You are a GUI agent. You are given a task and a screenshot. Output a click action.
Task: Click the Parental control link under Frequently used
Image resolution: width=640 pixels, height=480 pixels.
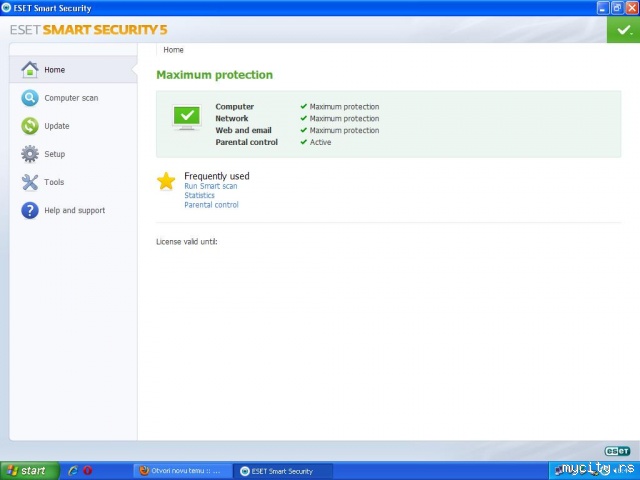(x=211, y=204)
